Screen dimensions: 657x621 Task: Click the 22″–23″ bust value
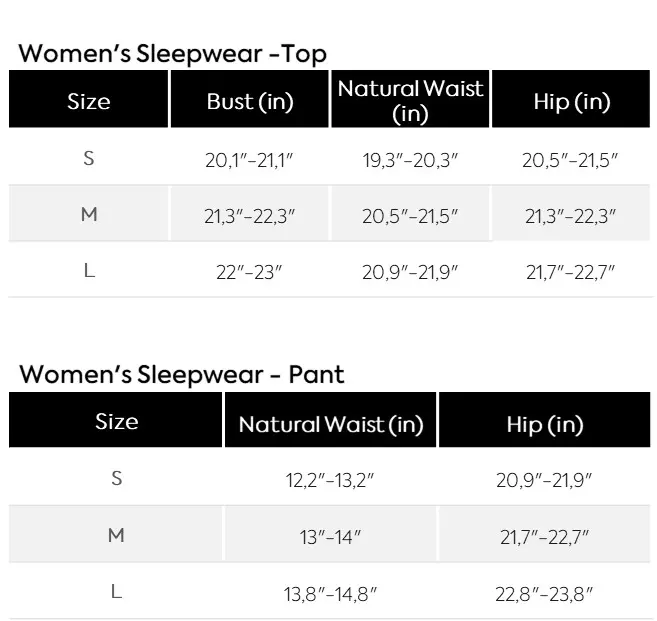tap(250, 272)
